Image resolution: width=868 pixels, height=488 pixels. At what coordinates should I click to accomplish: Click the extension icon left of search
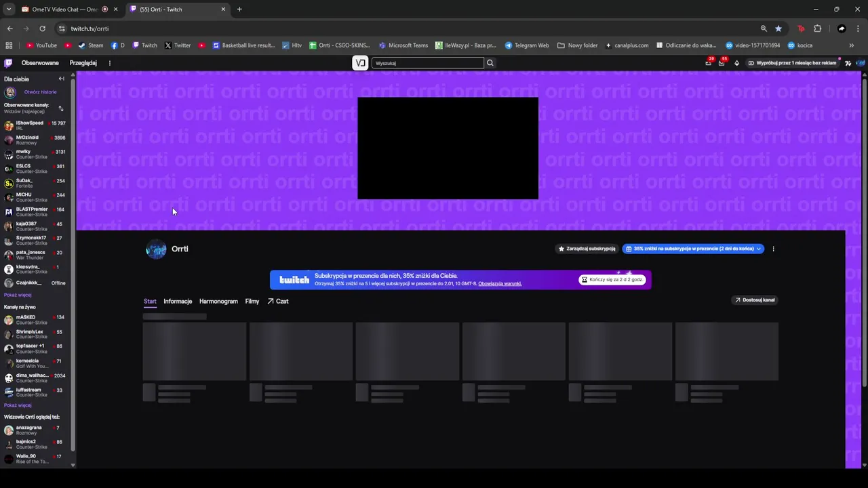pos(361,63)
